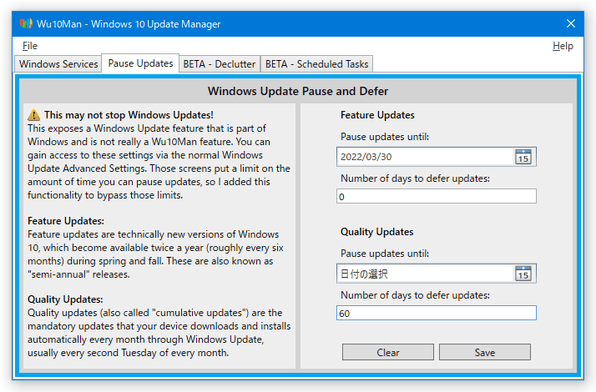Open the Help menu
596x392 pixels.
[563, 46]
